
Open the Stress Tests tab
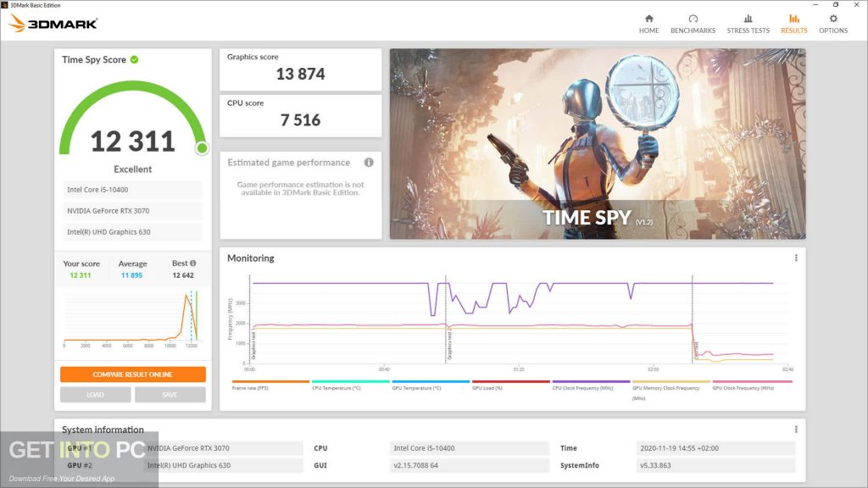point(748,25)
